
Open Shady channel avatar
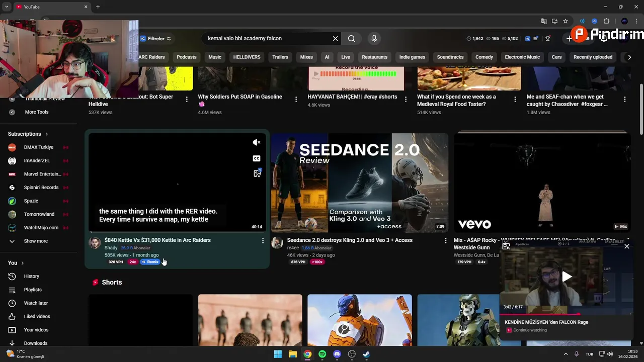pos(95,243)
